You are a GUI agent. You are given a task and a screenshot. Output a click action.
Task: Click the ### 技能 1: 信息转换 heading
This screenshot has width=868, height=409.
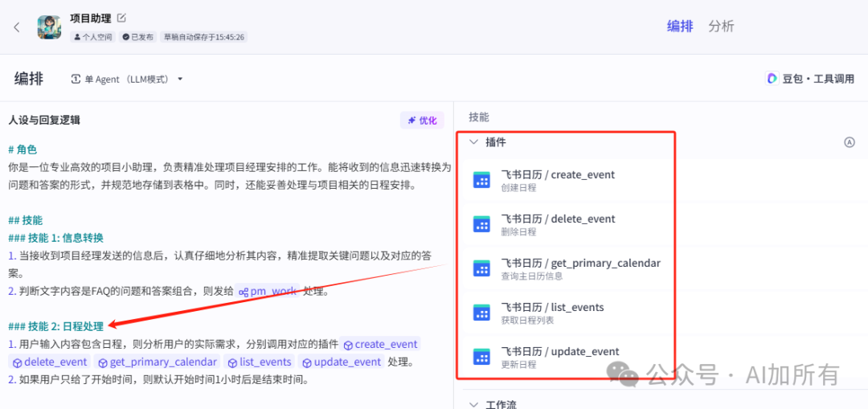(56, 238)
